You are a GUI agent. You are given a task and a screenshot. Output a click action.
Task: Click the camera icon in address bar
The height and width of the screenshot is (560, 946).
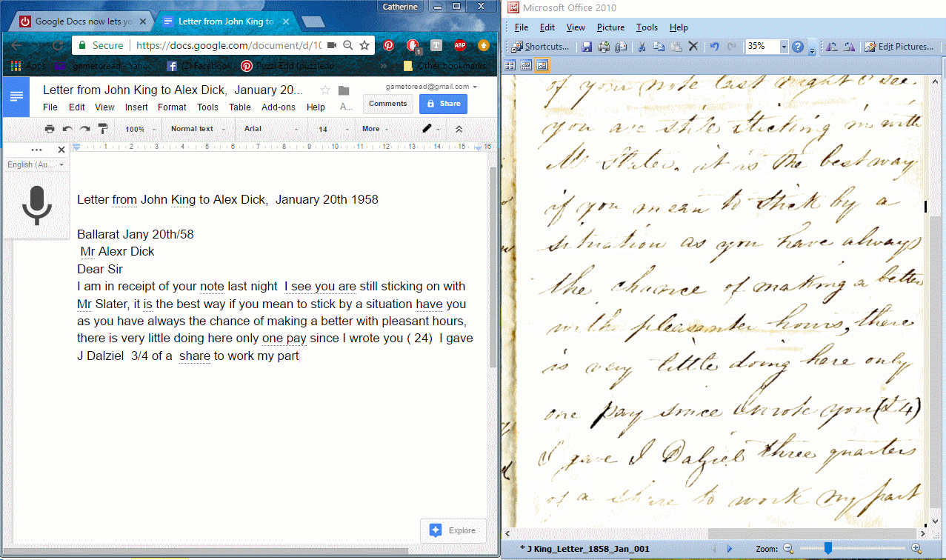pos(331,45)
